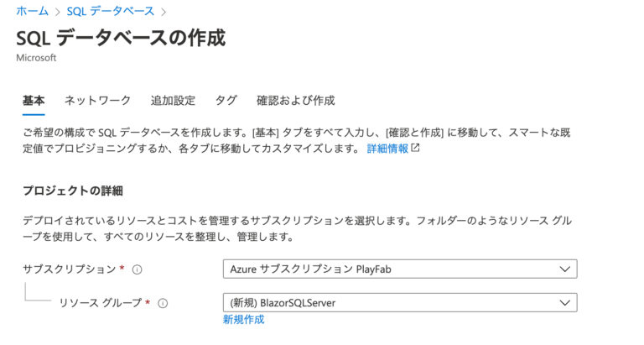Image resolution: width=644 pixels, height=345 pixels.
Task: Go back to SQL データベース breadcrumb
Action: [x=111, y=12]
